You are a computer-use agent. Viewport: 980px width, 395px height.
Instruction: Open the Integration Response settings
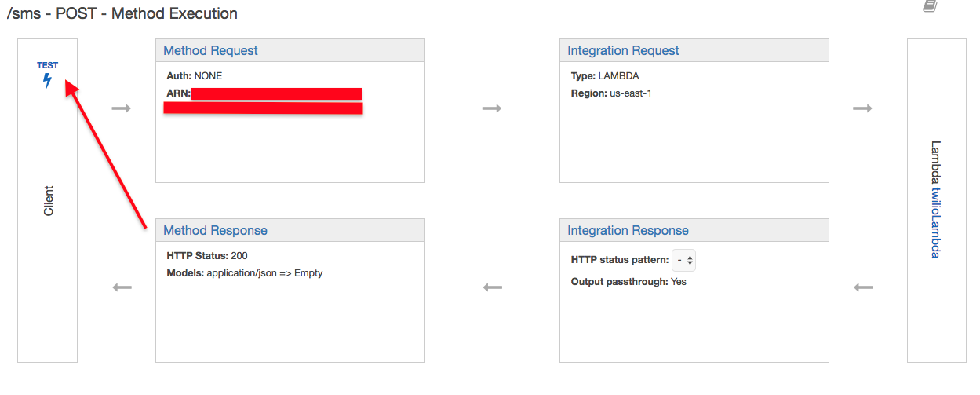tap(628, 230)
